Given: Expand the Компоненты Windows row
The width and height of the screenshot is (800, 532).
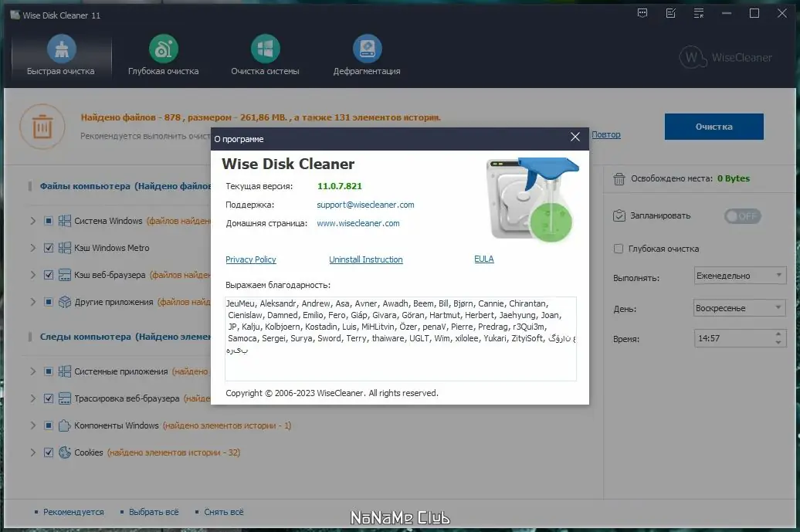Looking at the screenshot, I should (x=32, y=425).
